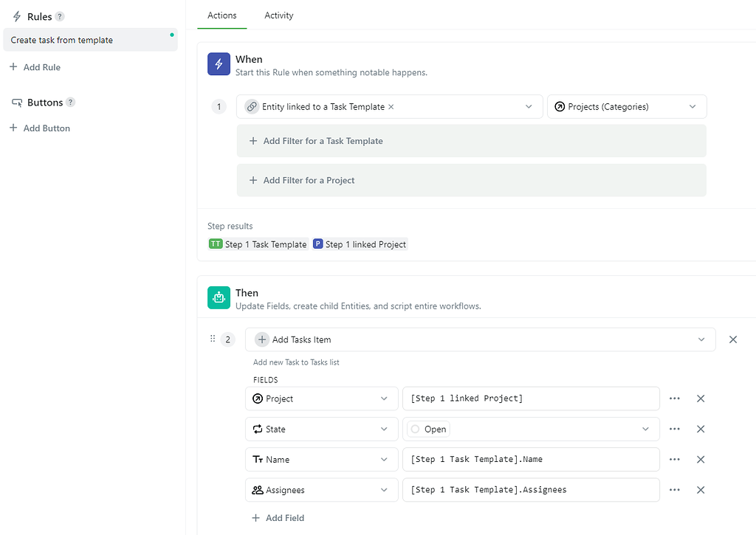Open options menu for Name field
Viewport: 756px width, 535px height.
[x=674, y=460]
